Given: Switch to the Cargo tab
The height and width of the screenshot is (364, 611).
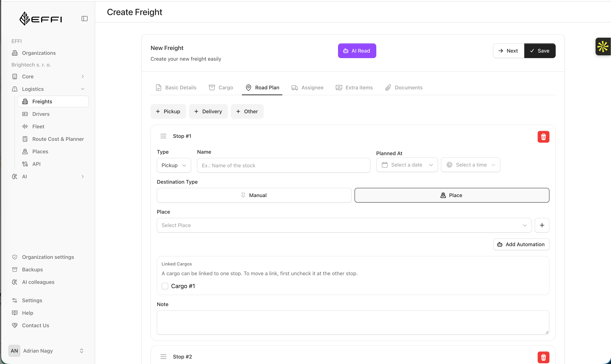Looking at the screenshot, I should pyautogui.click(x=221, y=88).
